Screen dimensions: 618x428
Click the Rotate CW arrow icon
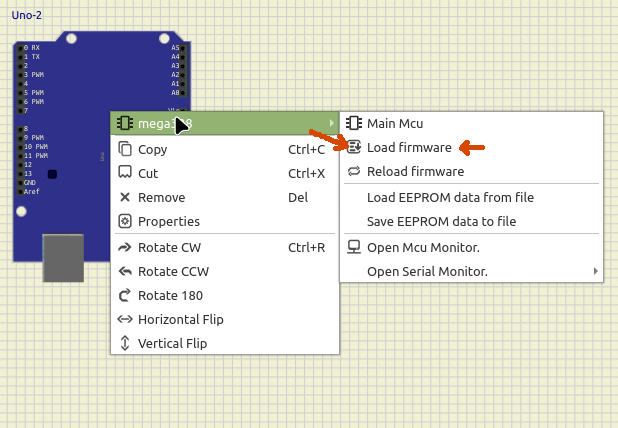125,247
